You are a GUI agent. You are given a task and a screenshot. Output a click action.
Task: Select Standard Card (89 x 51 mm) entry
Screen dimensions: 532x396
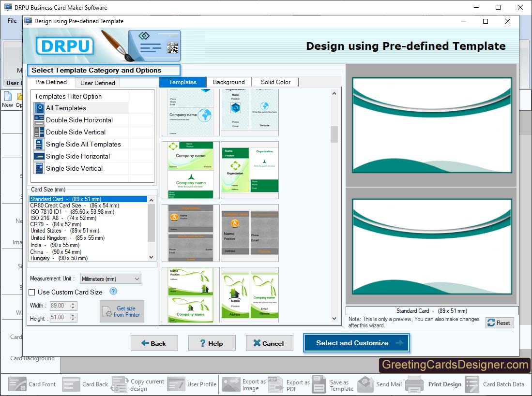[88, 199]
